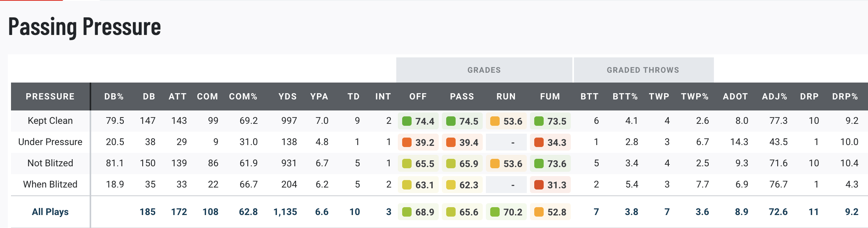The height and width of the screenshot is (228, 868).
Task: Sort by the TWP% column header
Action: pyautogui.click(x=695, y=97)
